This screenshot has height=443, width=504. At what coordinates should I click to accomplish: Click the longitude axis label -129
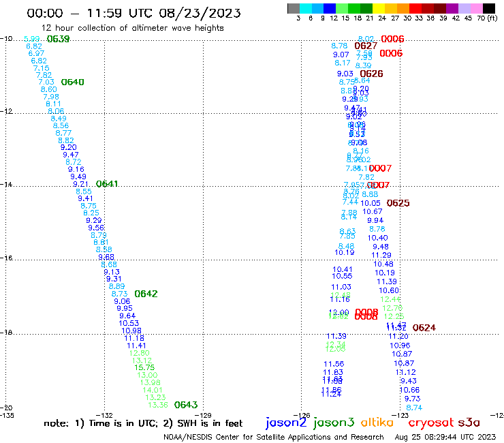(x=203, y=416)
